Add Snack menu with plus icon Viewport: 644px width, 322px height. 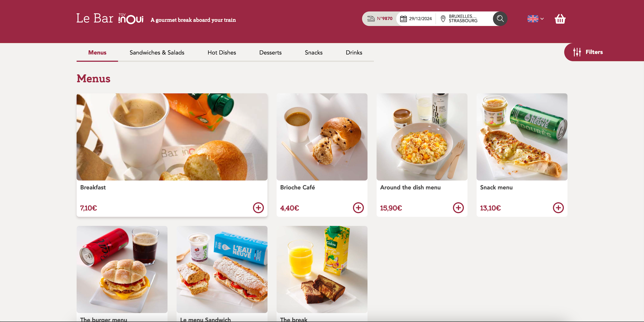pos(558,208)
